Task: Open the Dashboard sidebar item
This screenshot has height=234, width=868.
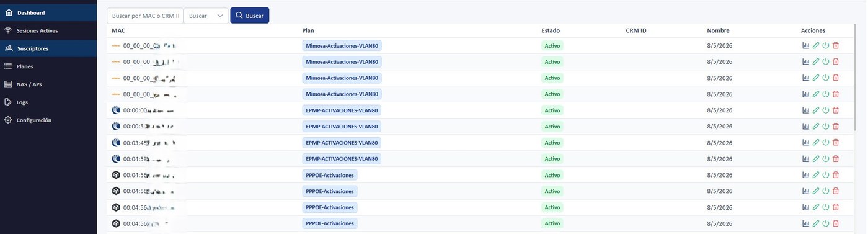Action: click(x=48, y=12)
